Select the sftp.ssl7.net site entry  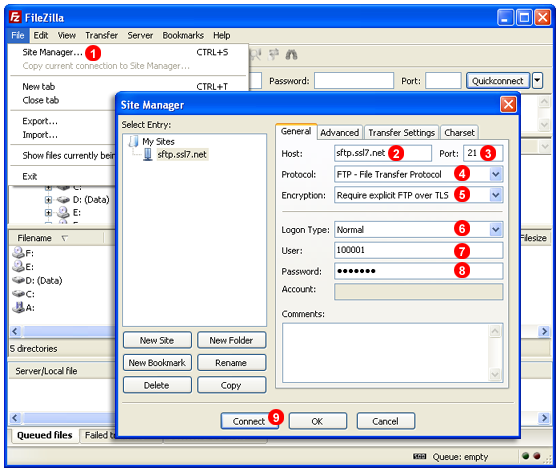pyautogui.click(x=182, y=155)
